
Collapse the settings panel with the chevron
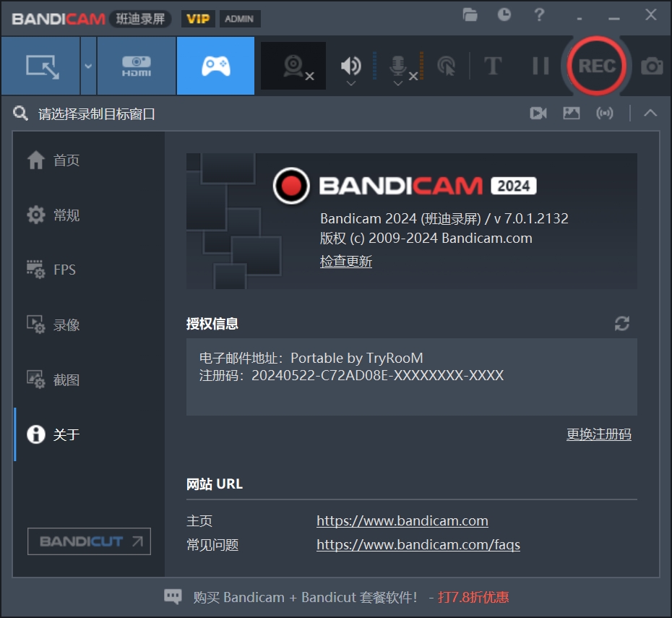(650, 113)
